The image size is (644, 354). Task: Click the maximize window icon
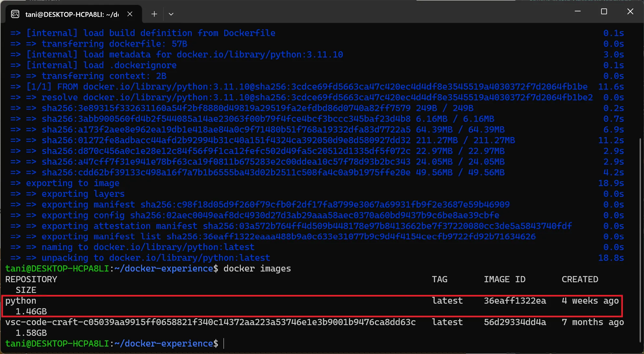click(x=604, y=11)
